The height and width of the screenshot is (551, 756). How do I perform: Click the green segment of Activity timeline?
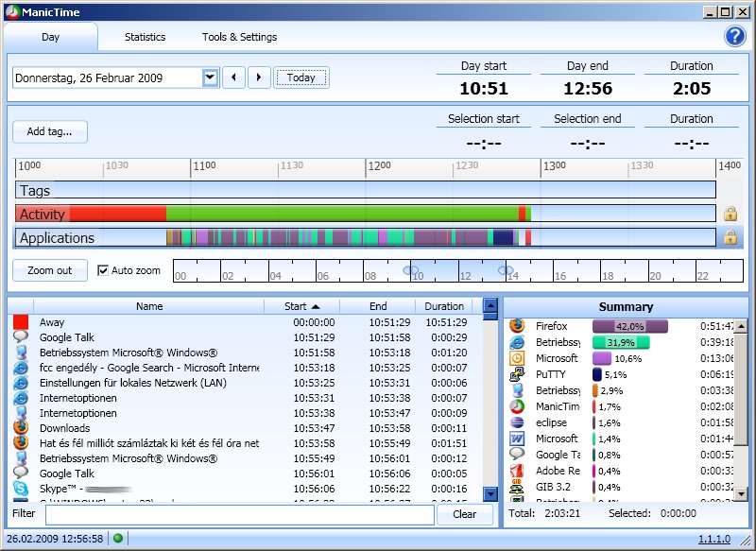point(342,214)
